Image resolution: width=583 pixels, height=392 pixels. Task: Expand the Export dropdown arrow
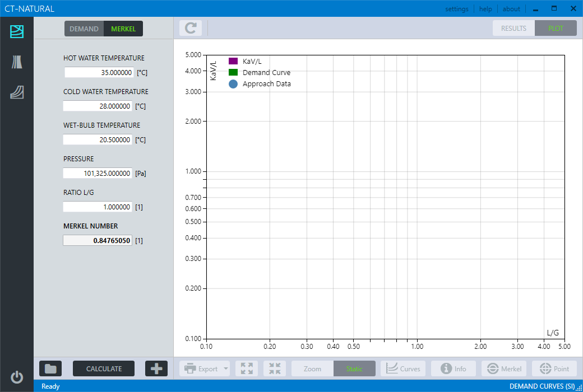coord(226,368)
